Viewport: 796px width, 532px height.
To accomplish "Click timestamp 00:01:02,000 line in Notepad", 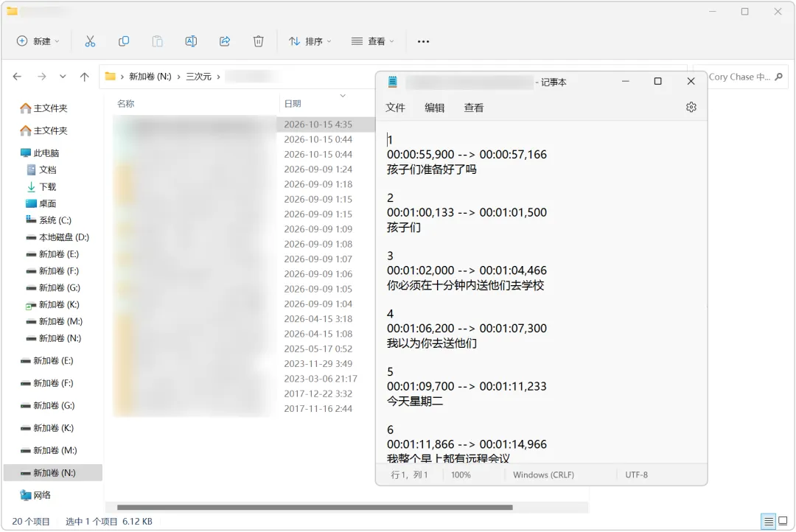I will tap(467, 270).
